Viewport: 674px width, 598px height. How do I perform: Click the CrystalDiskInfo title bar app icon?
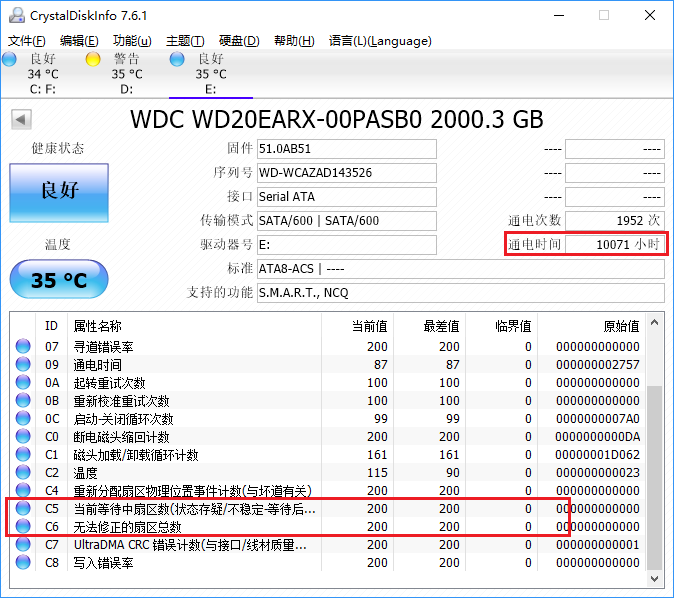pos(17,15)
